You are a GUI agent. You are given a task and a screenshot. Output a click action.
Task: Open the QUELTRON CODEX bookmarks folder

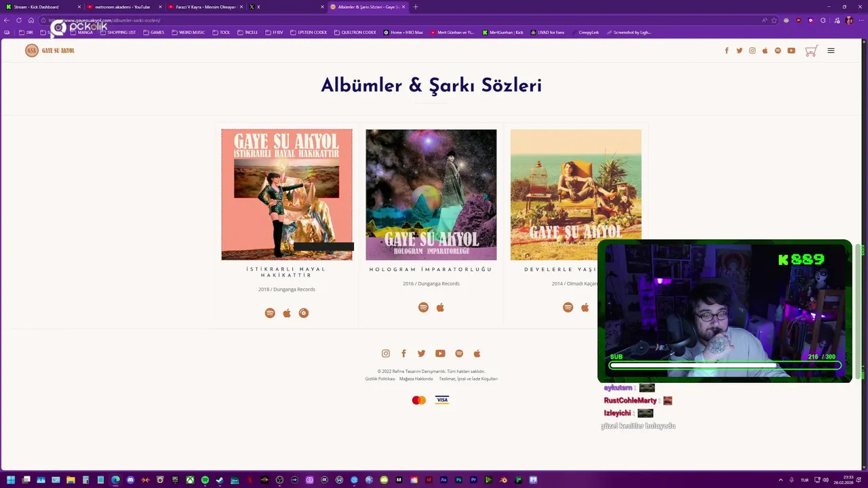click(355, 33)
